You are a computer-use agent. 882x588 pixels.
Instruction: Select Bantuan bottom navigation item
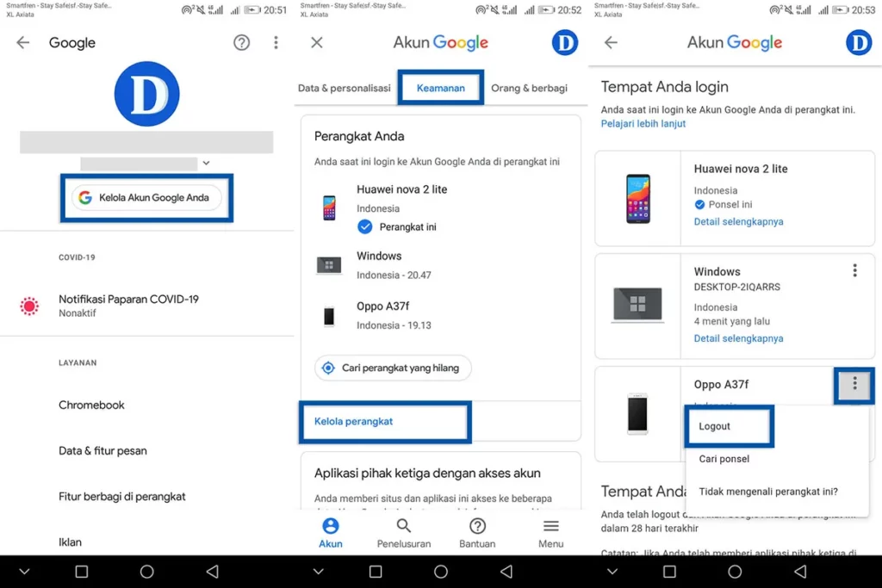[x=477, y=533]
